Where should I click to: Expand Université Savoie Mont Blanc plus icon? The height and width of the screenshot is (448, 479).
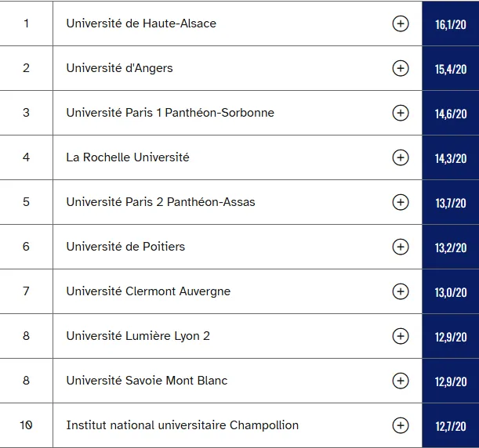coord(400,381)
